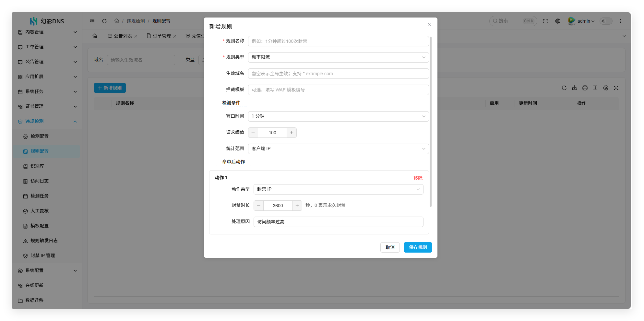Change table density with the row height icon
Image resolution: width=644 pixels, height=321 pixels.
(x=595, y=88)
